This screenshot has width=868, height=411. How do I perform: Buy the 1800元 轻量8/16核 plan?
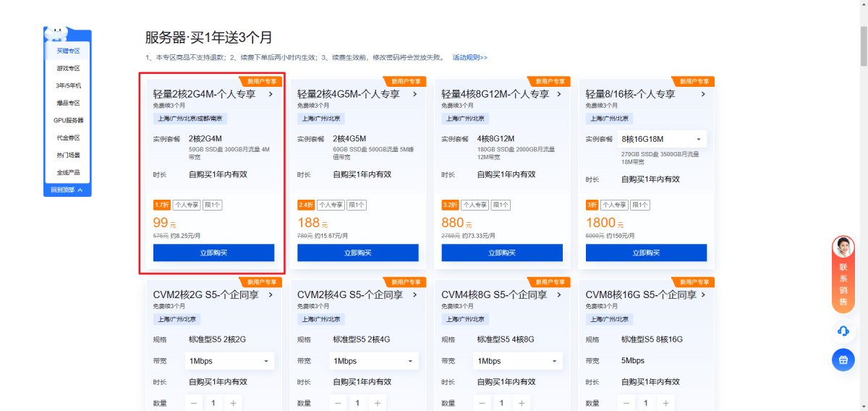coord(646,253)
